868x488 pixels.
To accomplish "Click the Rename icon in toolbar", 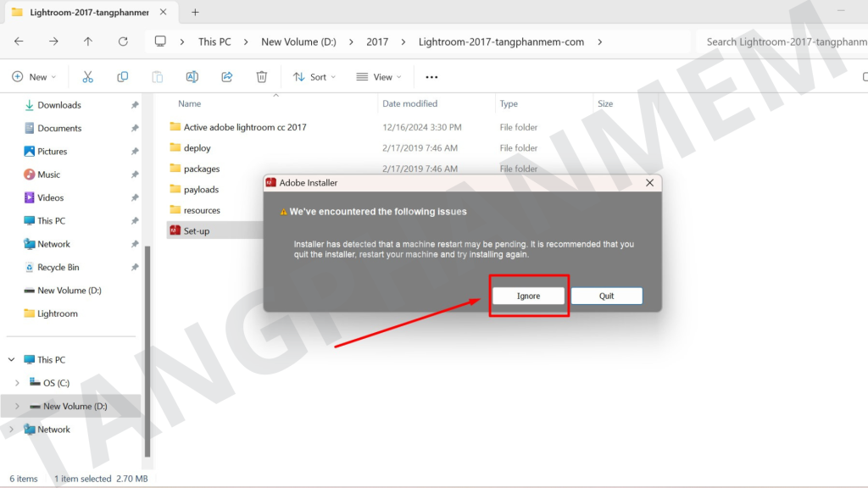I will coord(192,77).
